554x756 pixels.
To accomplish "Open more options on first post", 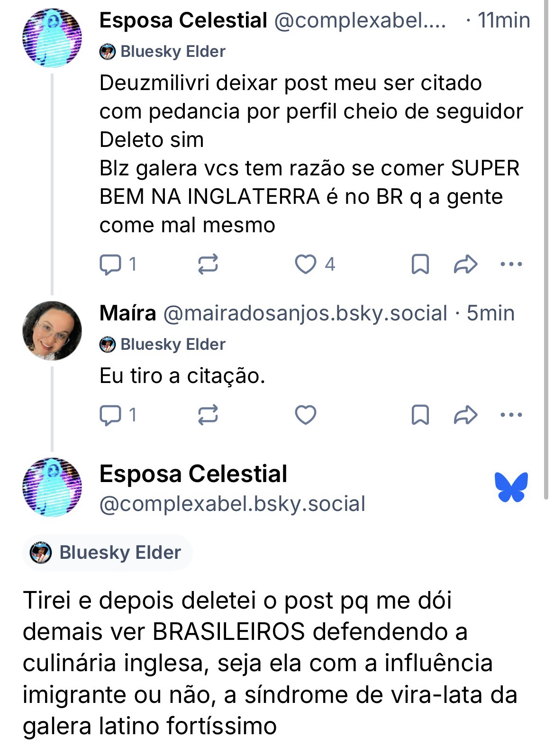I will click(x=511, y=264).
